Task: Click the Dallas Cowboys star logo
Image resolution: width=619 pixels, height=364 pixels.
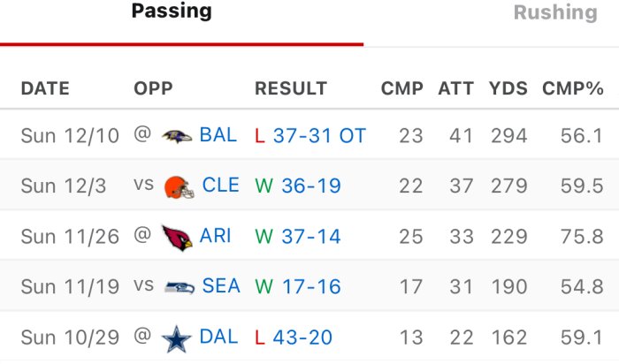Action: pyautogui.click(x=177, y=337)
